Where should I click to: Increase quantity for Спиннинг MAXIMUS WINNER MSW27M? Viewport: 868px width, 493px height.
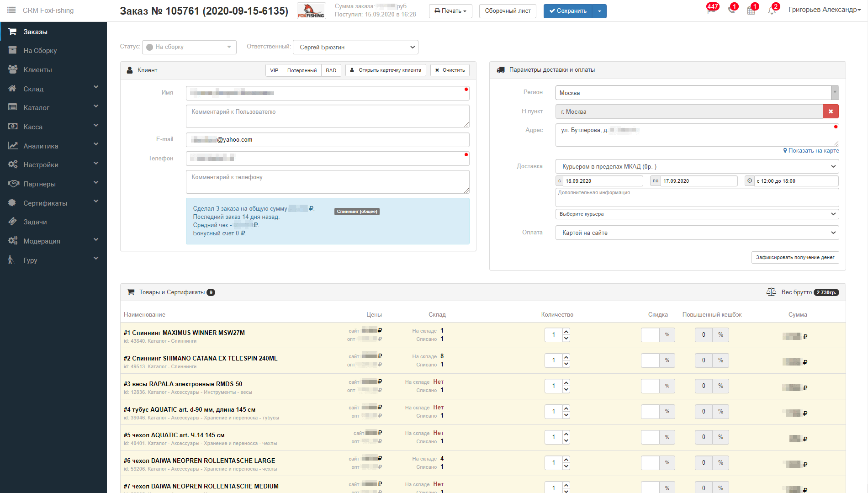[x=566, y=332]
